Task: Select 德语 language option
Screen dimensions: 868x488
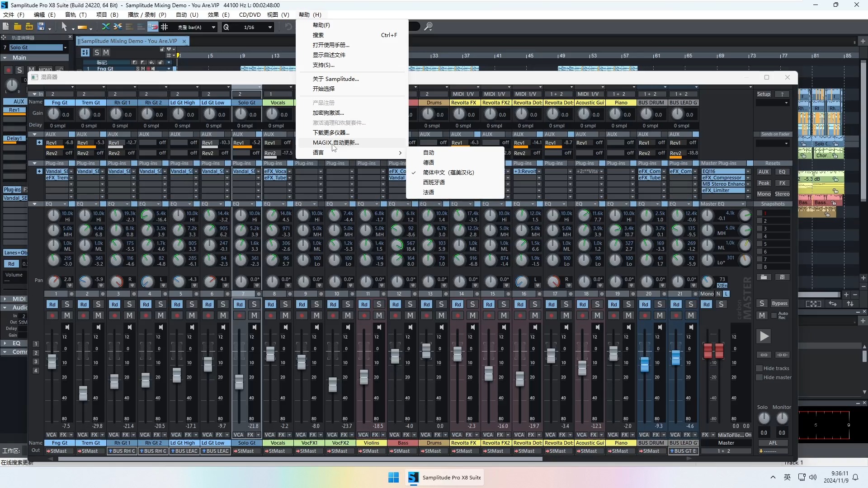Action: [x=455, y=163]
